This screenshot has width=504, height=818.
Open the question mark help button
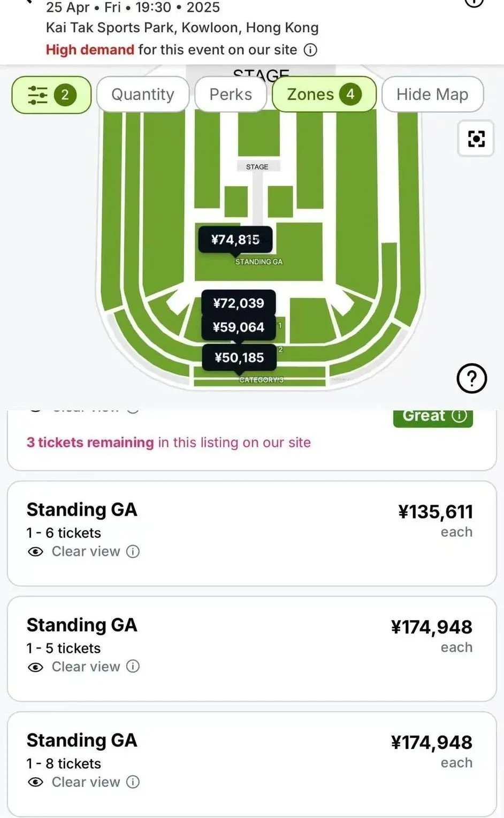coord(471,379)
